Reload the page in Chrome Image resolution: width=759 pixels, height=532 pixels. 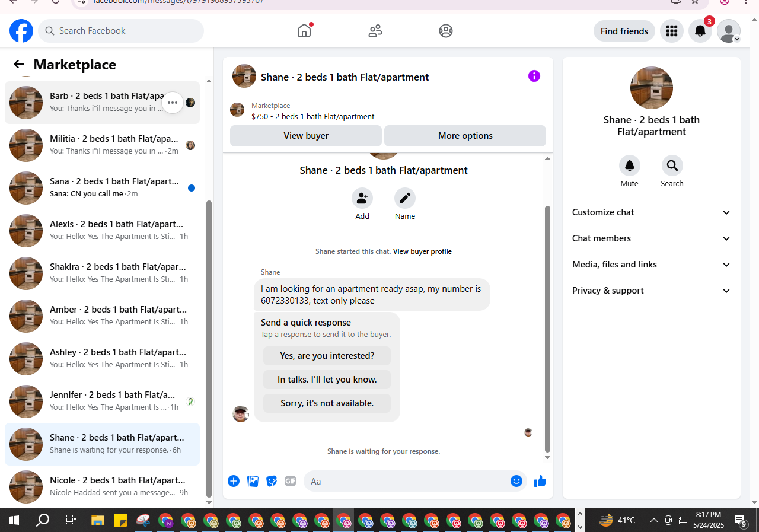[x=56, y=2]
